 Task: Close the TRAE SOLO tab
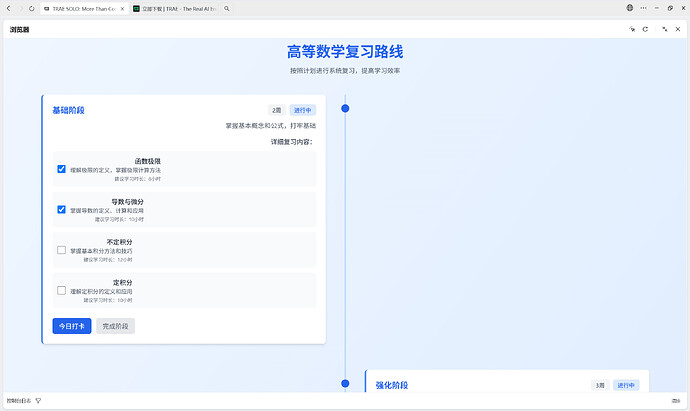coord(122,8)
